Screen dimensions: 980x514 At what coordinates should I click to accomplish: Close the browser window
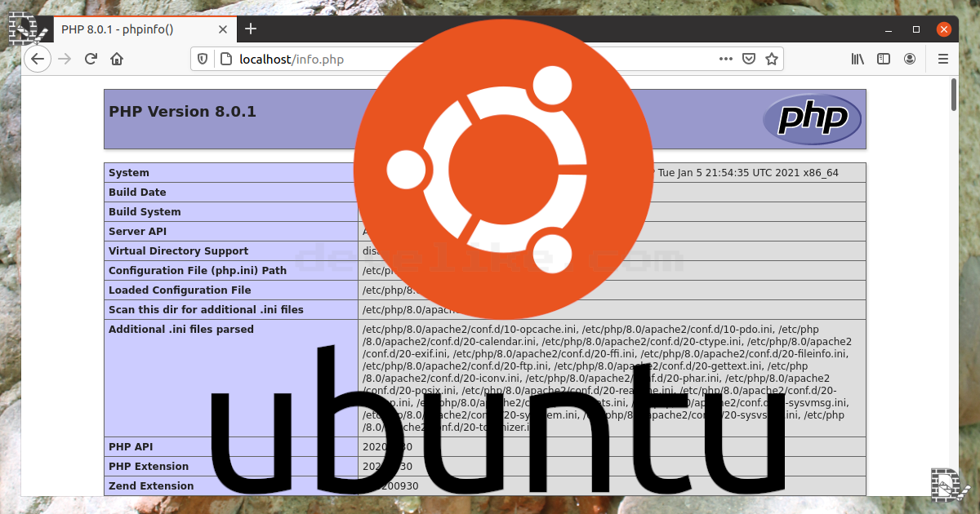tap(944, 29)
